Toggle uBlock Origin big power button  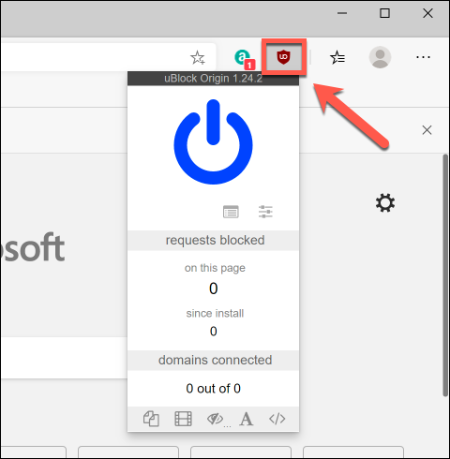[x=213, y=142]
